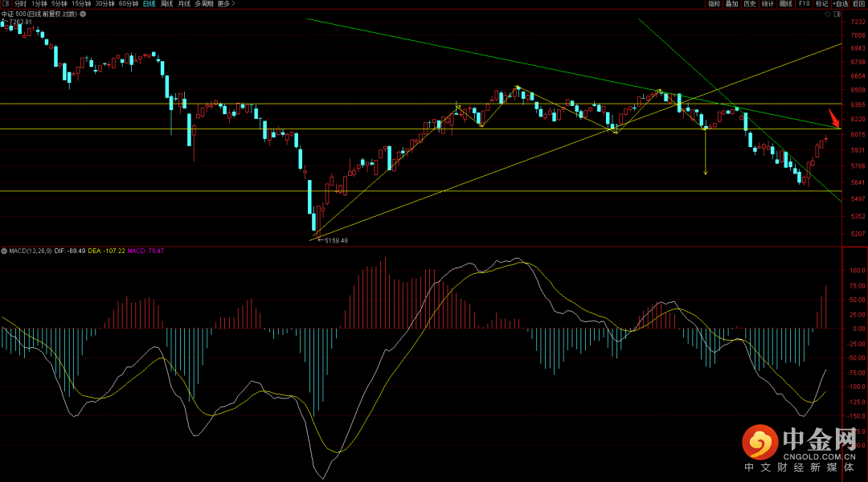Image resolution: width=868 pixels, height=482 pixels.
Task: Select the 1分钟 period tab
Action: click(39, 4)
